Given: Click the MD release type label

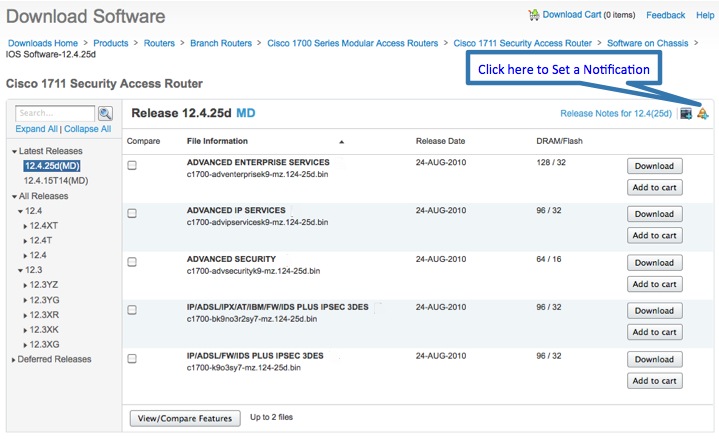Looking at the screenshot, I should coord(245,113).
